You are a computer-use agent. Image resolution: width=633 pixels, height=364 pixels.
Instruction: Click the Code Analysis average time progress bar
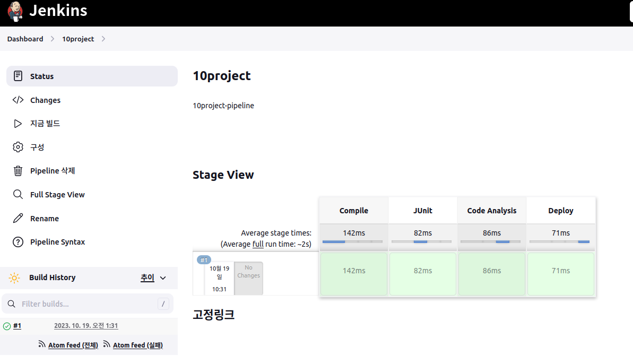pos(490,241)
